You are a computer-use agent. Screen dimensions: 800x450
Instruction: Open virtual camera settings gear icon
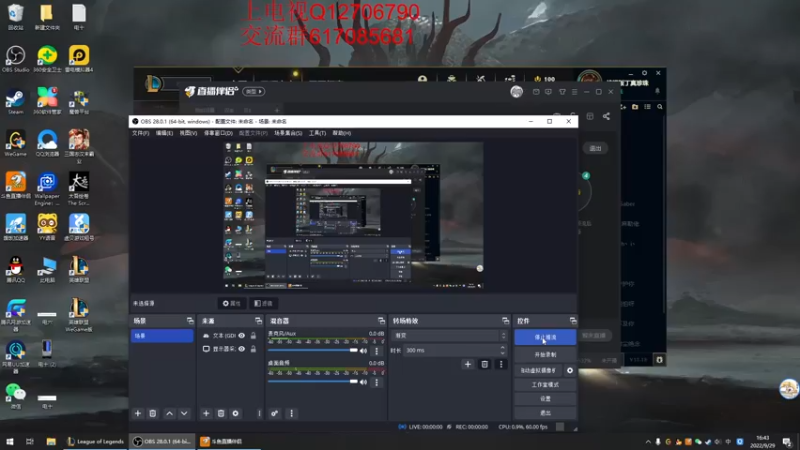click(570, 370)
